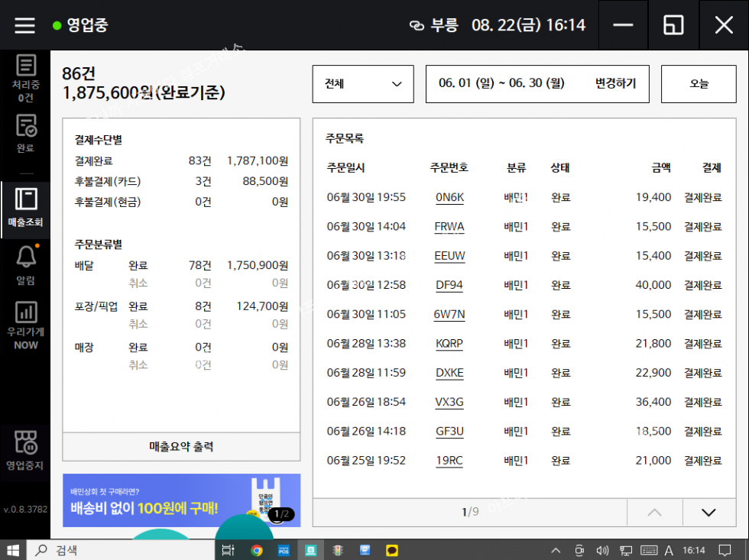Screen dimensions: 749x560
Task: Click the 영업중지 store icon
Action: pyautogui.click(x=25, y=451)
